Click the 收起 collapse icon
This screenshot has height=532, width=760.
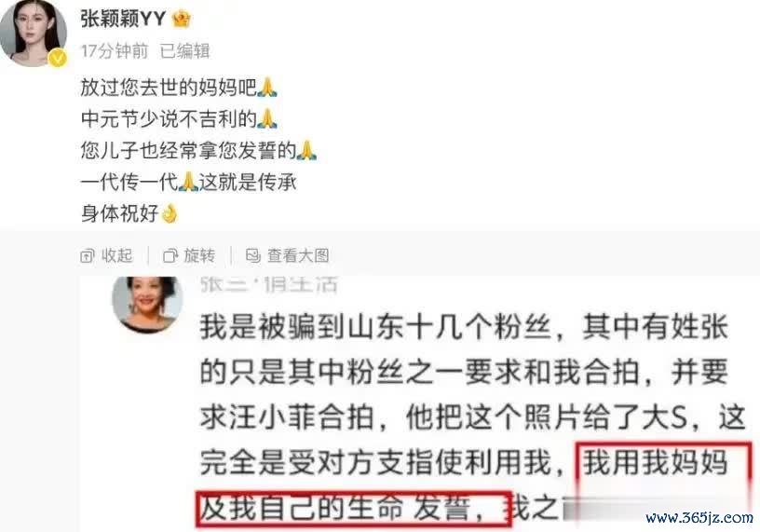tap(87, 256)
